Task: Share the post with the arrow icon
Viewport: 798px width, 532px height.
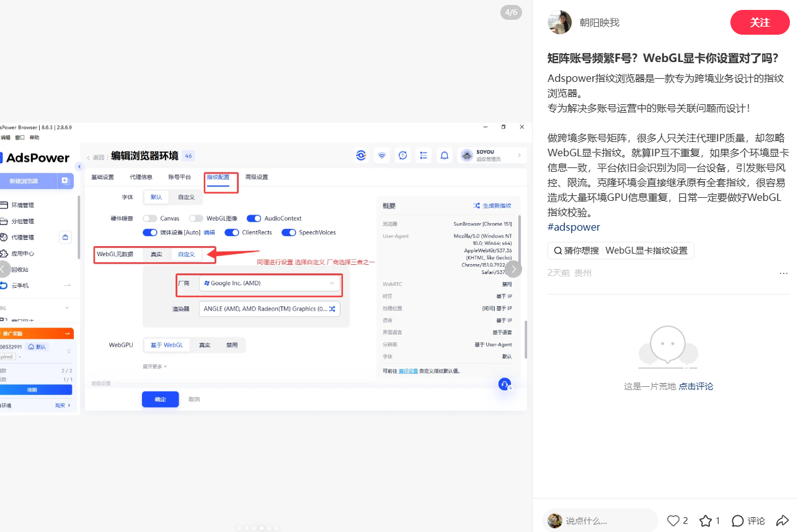Action: (x=782, y=521)
